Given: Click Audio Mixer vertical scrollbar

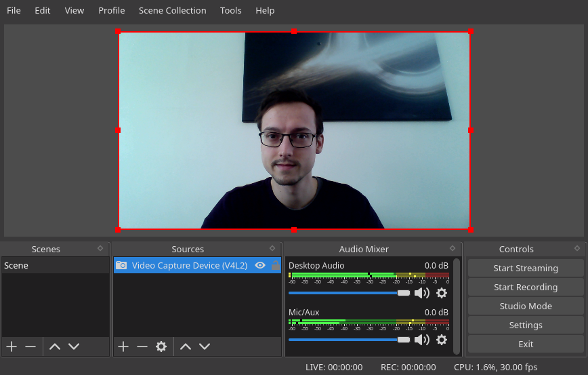Looking at the screenshot, I should [457, 307].
